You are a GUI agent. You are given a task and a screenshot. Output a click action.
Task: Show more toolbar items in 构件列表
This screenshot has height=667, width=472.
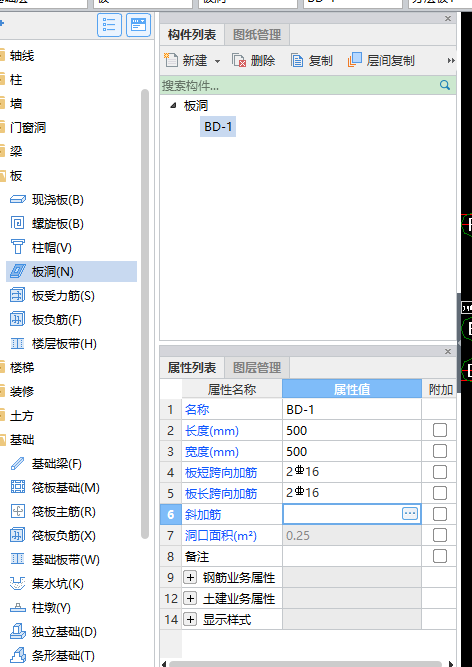coord(451,61)
